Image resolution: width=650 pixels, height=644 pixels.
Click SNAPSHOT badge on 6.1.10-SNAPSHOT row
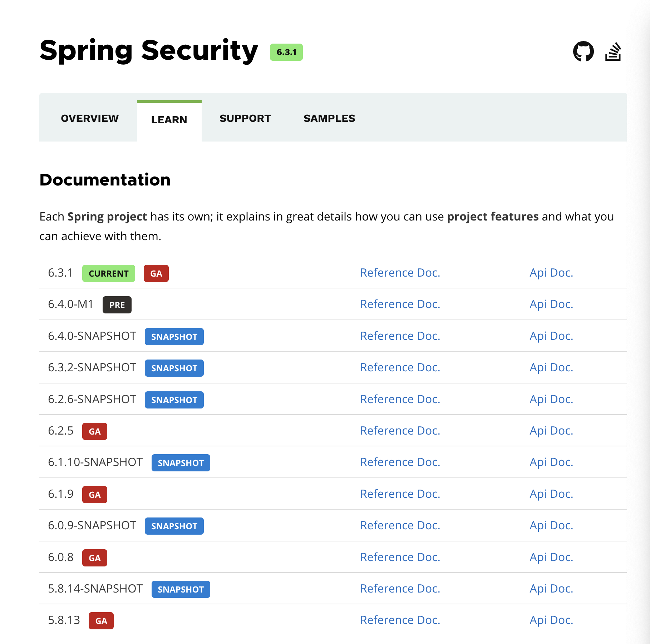pyautogui.click(x=181, y=463)
